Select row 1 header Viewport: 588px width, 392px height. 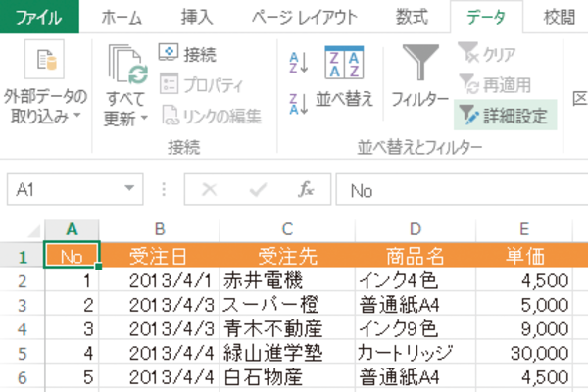[23, 257]
